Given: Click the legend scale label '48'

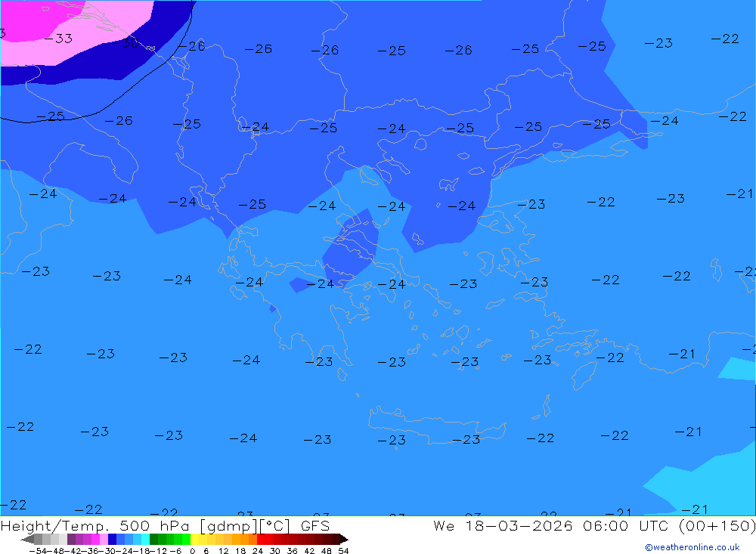Looking at the screenshot, I should click(x=327, y=551).
